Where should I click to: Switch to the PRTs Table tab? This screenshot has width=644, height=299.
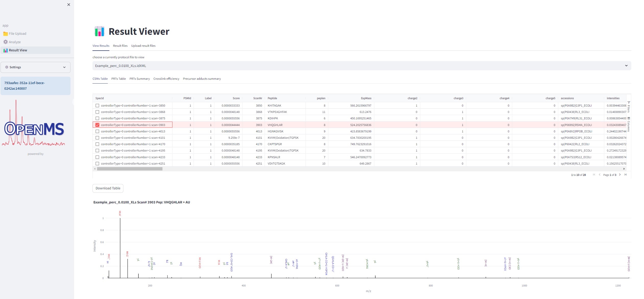coord(119,79)
